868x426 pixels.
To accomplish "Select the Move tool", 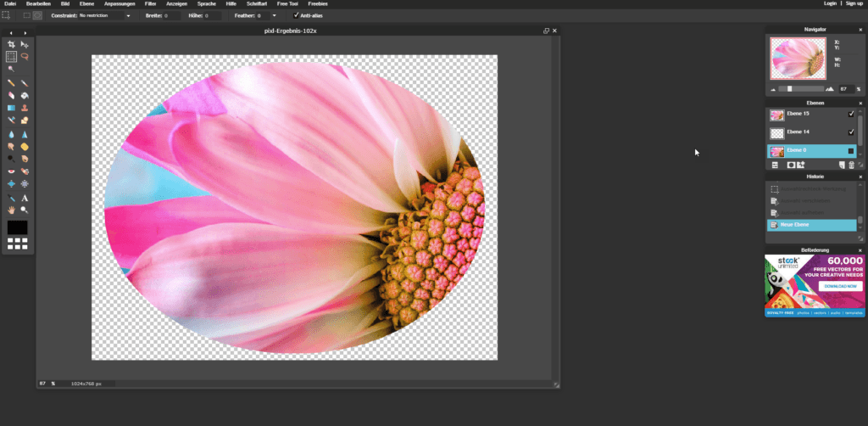I will 25,44.
